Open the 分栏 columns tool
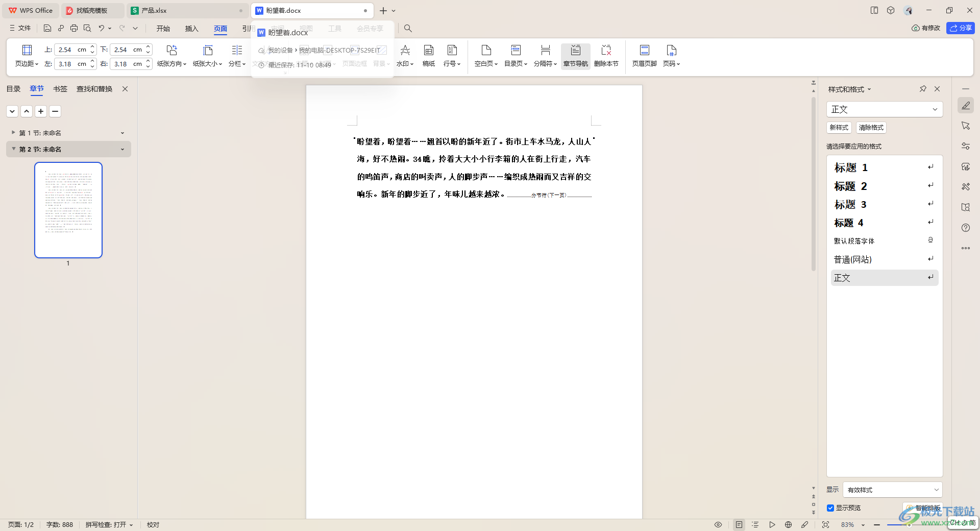Viewport: 980px width, 531px height. click(x=237, y=56)
